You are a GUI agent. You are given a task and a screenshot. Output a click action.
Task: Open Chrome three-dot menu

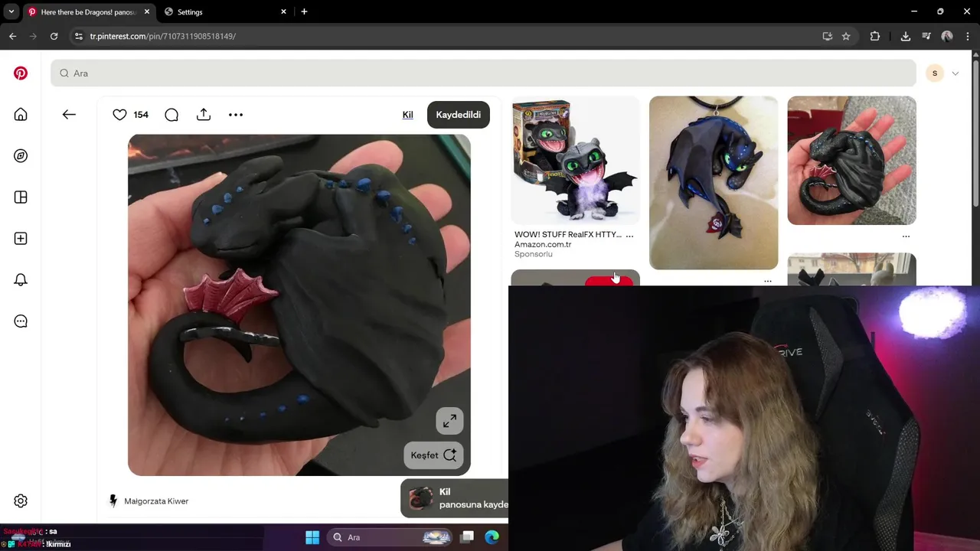[969, 36]
